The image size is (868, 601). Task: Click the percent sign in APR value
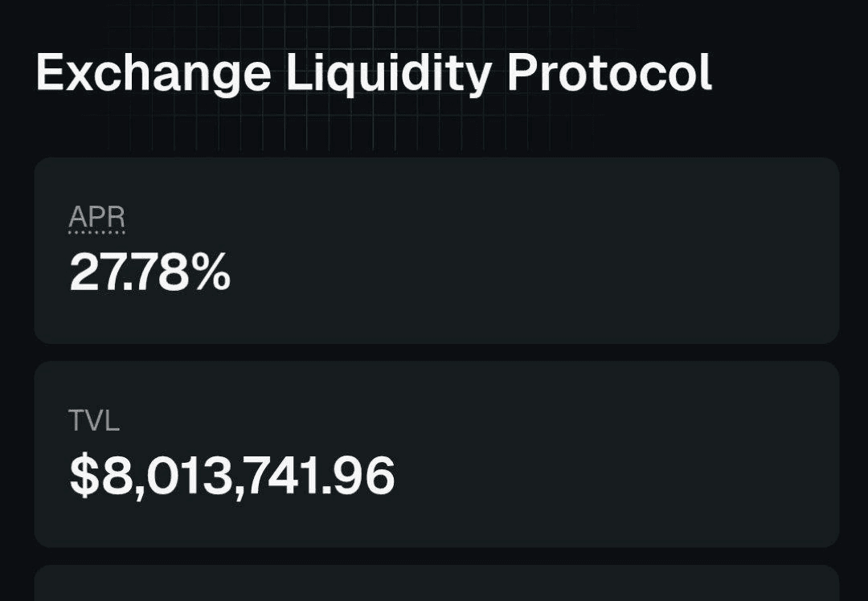(x=213, y=272)
